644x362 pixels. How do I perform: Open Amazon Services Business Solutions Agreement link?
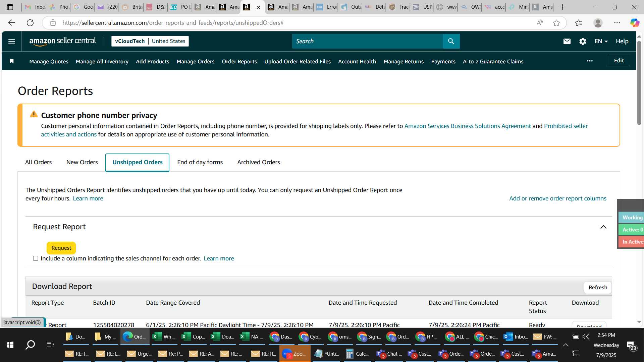click(468, 126)
